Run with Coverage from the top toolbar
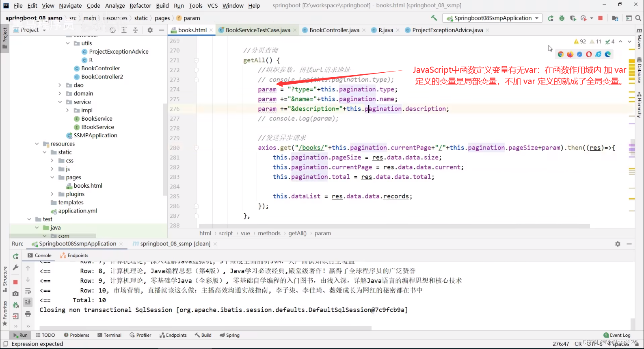The height and width of the screenshot is (349, 644). 573,18
